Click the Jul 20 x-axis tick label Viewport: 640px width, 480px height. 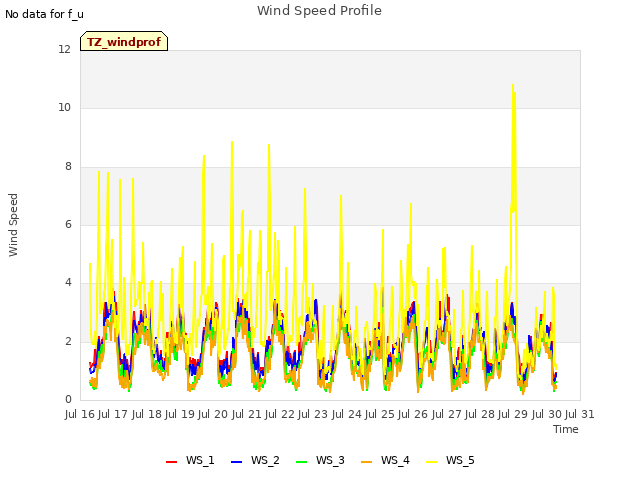214,414
